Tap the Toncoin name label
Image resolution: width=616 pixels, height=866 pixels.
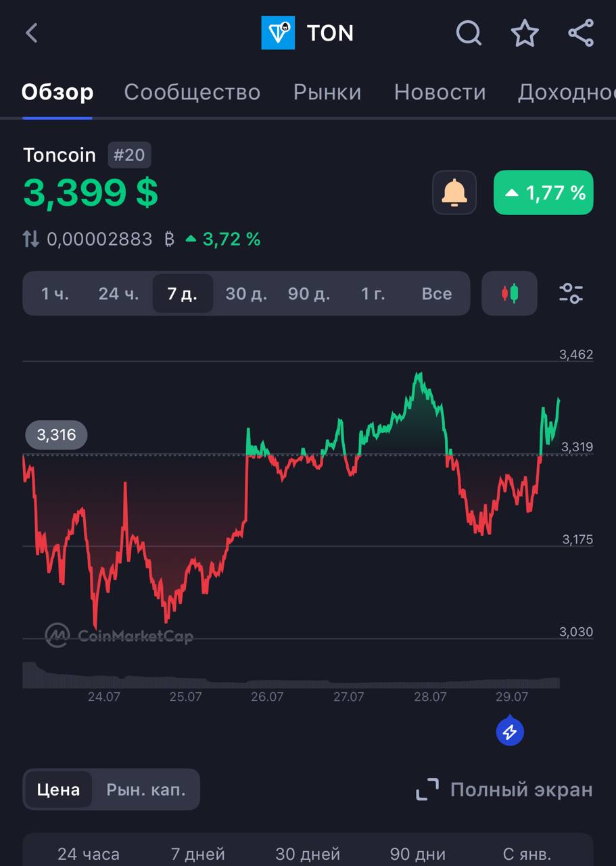coord(60,155)
